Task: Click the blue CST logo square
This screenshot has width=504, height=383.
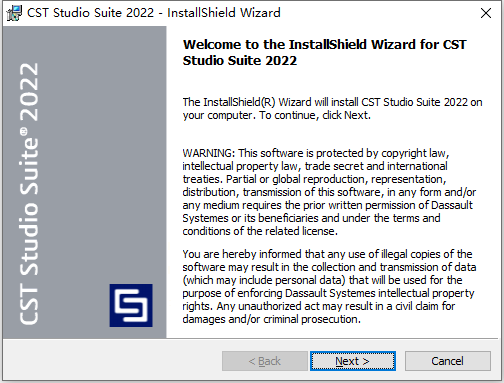Action: tap(131, 305)
